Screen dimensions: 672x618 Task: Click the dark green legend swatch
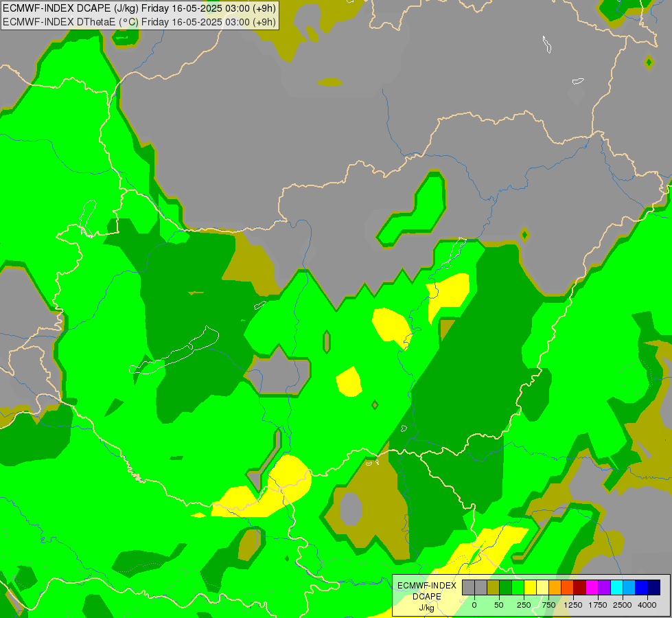[x=506, y=587]
